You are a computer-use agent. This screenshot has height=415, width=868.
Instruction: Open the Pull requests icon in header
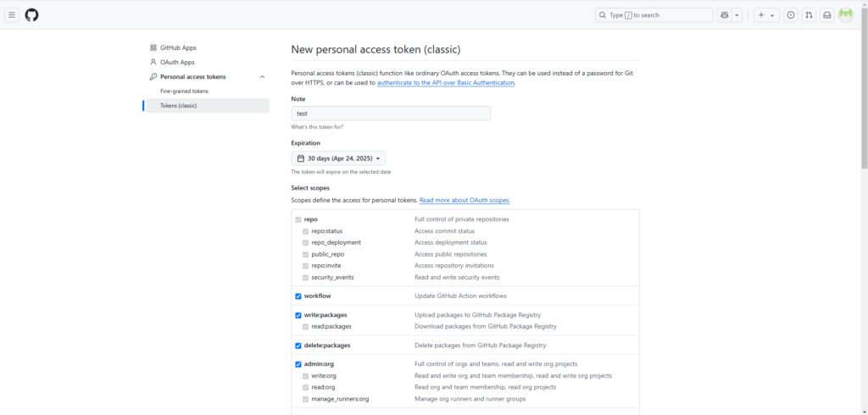[809, 15]
